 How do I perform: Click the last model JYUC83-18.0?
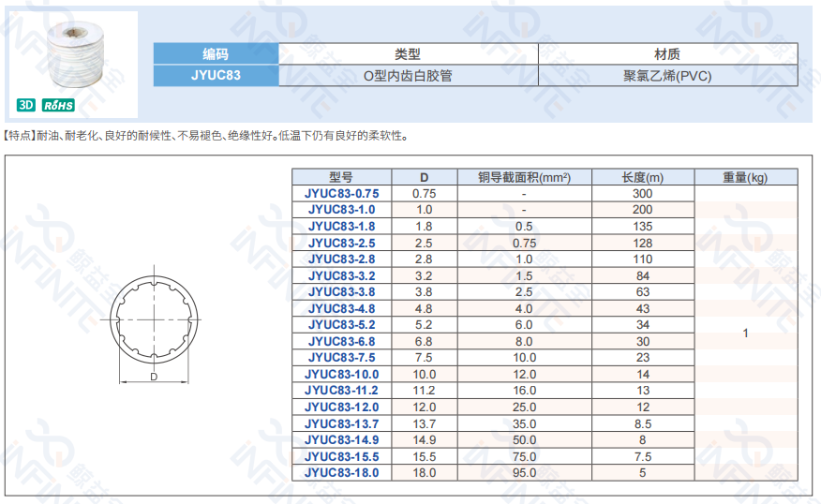pyautogui.click(x=341, y=472)
